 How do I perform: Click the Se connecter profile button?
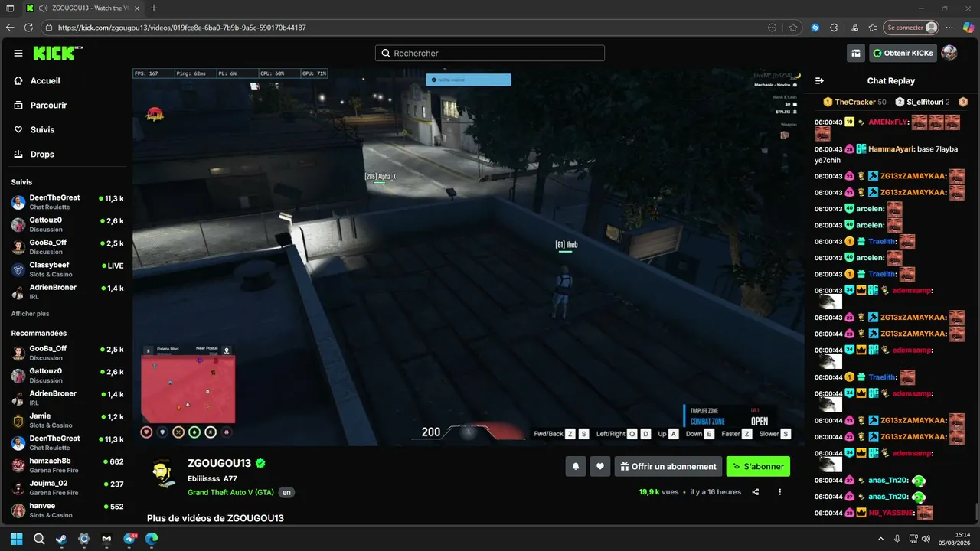click(911, 28)
